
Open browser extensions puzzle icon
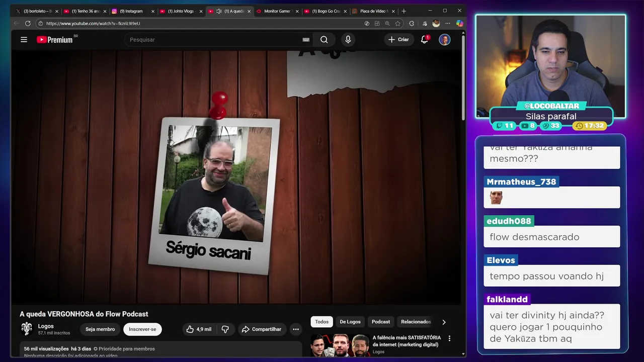412,23
